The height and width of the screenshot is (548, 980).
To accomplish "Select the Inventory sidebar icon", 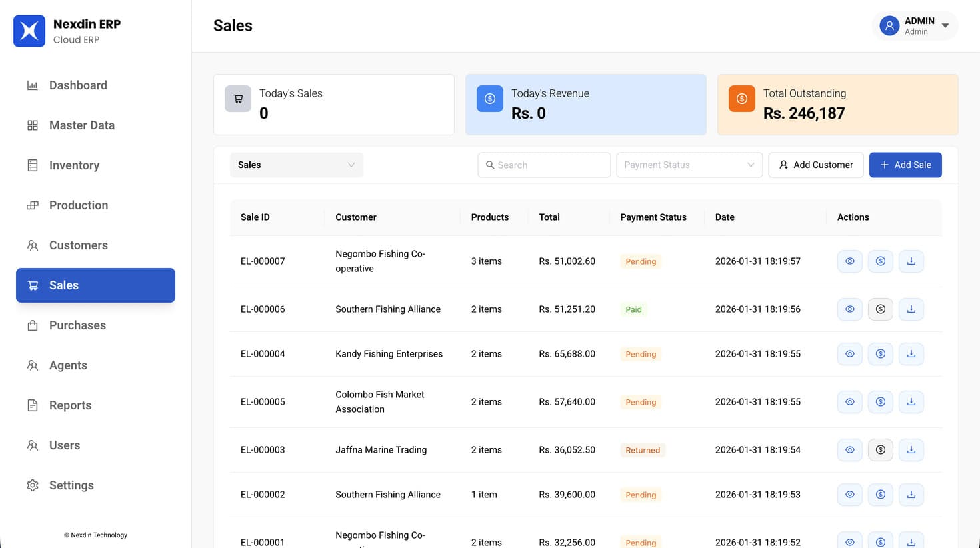I will tap(32, 165).
